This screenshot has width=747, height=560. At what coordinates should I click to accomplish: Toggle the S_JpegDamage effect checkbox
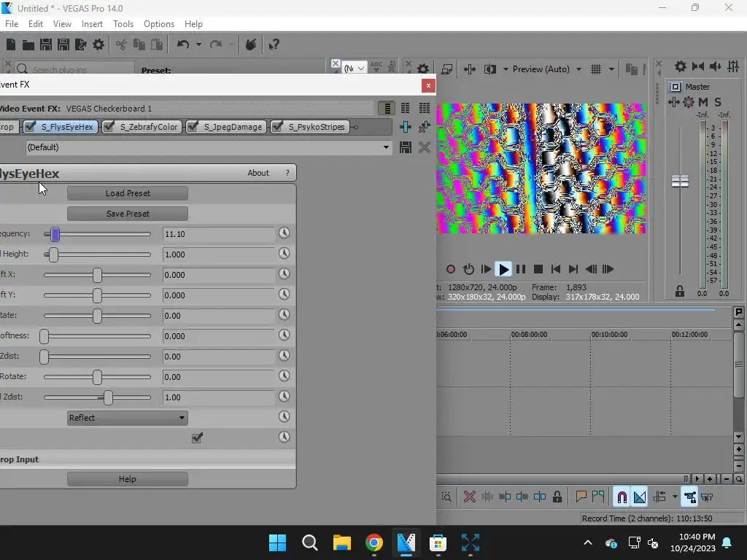click(x=193, y=126)
